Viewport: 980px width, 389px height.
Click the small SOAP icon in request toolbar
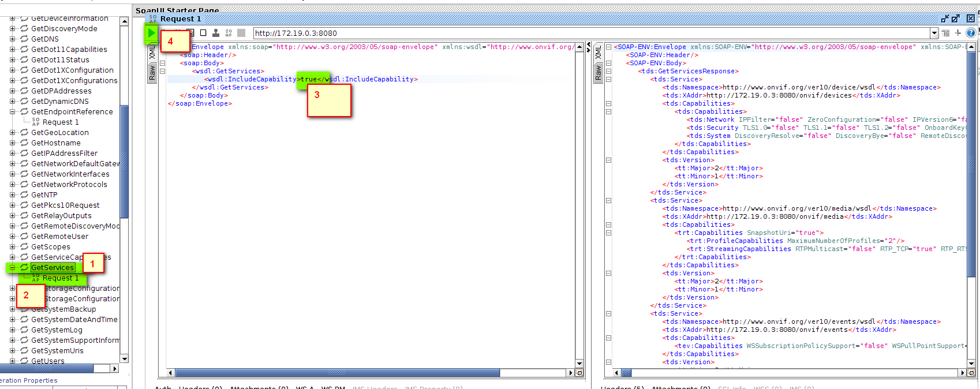229,33
